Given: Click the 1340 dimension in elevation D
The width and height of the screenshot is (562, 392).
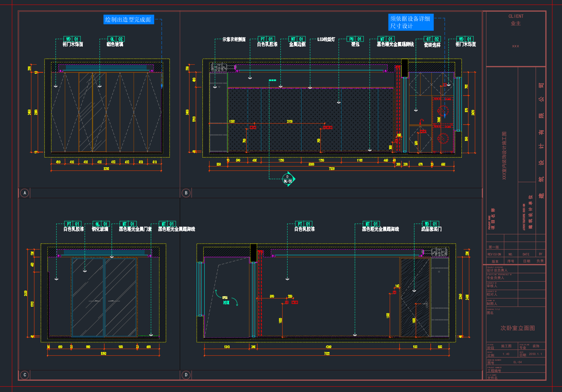Looking at the screenshot, I should [227, 347].
